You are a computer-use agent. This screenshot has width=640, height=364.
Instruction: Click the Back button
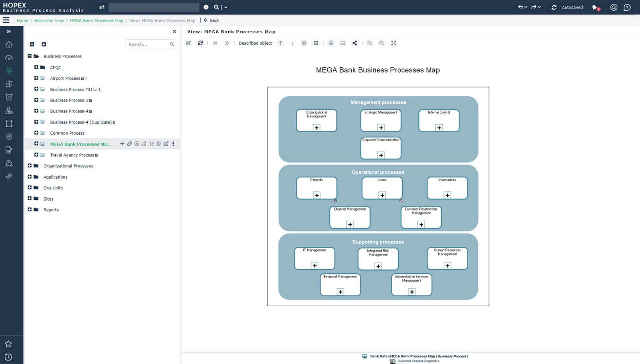(x=212, y=20)
